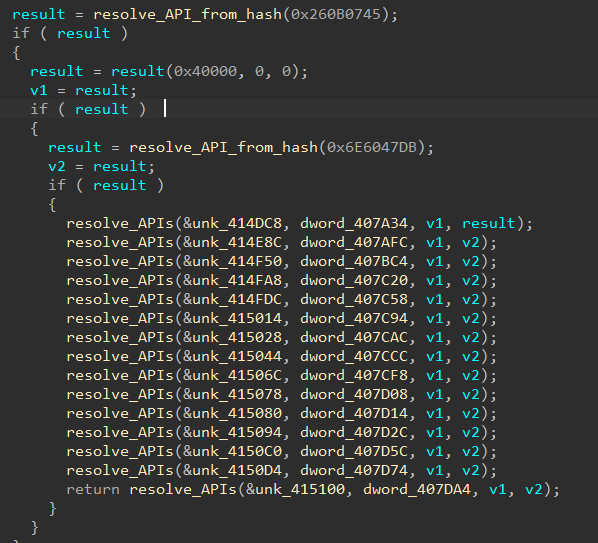Click dword_407C20 symbol
Viewport: 598px width, 543px height.
354,280
